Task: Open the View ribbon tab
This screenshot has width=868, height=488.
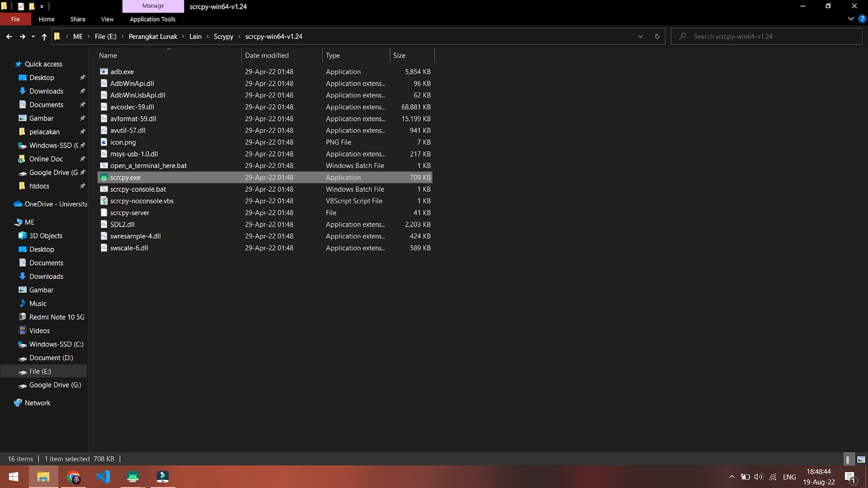Action: [107, 19]
